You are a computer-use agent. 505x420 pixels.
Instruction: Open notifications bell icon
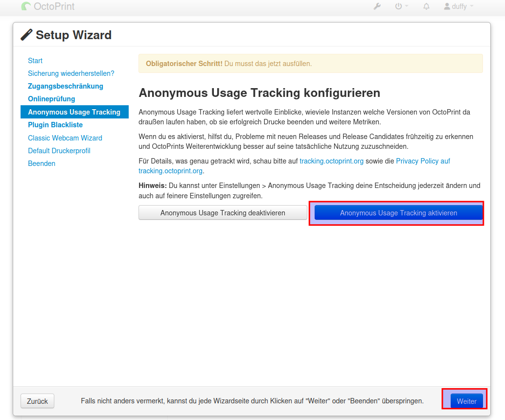(x=426, y=7)
